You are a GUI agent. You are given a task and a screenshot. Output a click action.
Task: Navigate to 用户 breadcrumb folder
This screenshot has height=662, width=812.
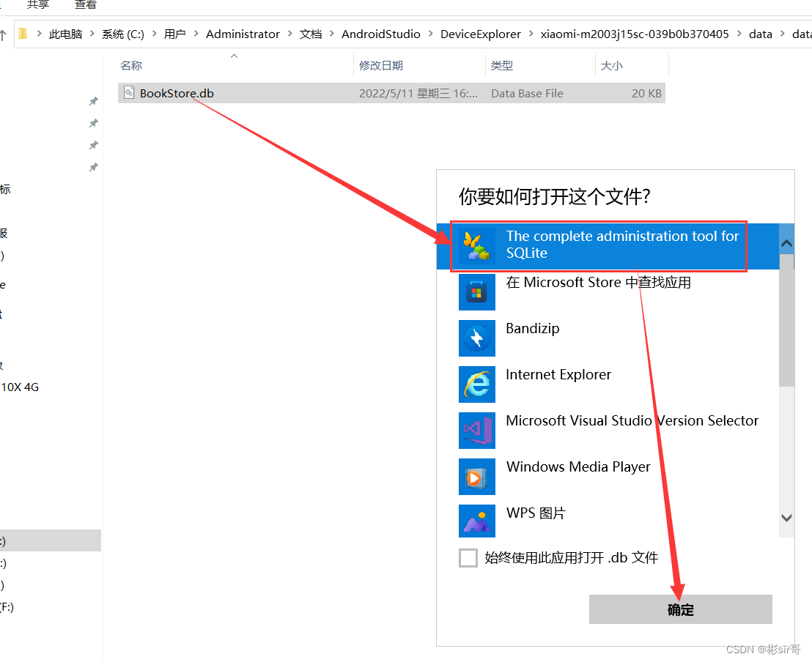174,34
